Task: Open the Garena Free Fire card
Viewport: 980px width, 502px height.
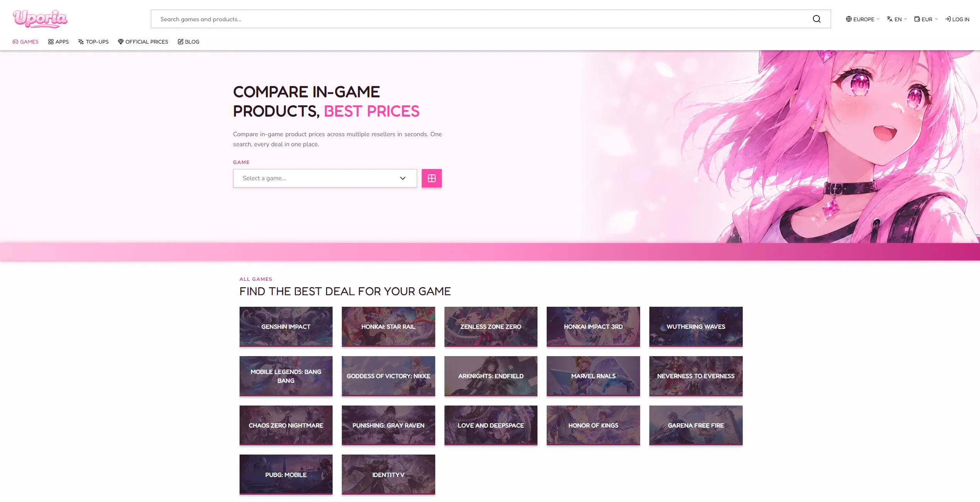Action: click(x=696, y=426)
